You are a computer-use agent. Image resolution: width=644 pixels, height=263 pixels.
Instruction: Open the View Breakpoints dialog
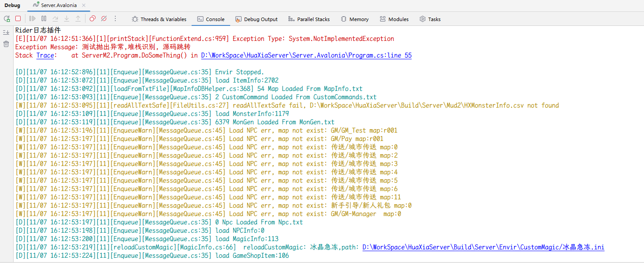tap(93, 19)
